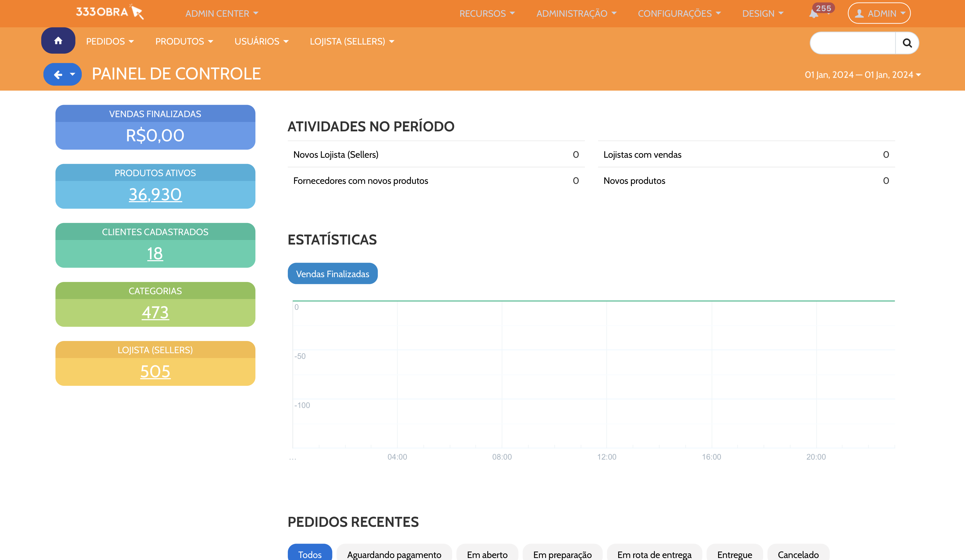The image size is (965, 560).
Task: Click the blue back arrow icon
Action: coord(58,75)
